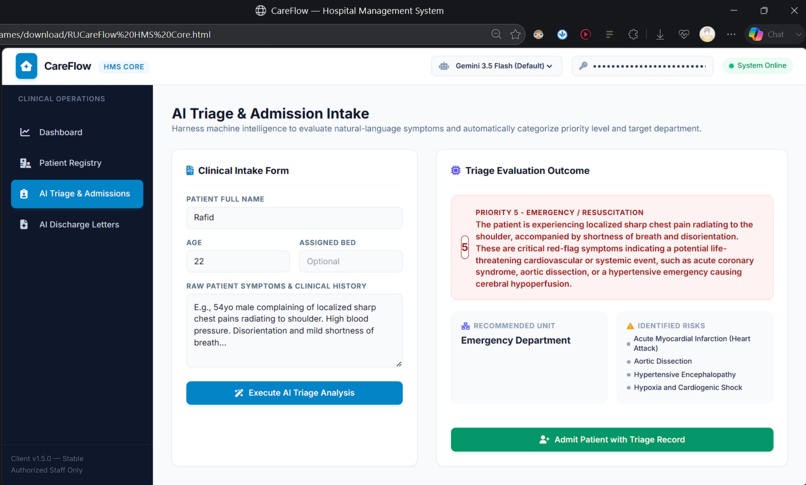Screen dimensions: 806x485
Task: Select Hypoxia and Cardiogenic Shock risk
Action: point(688,387)
